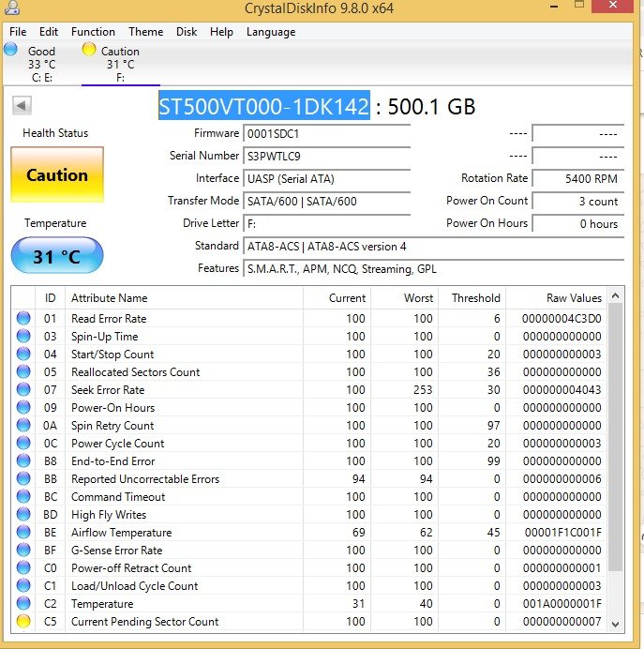Click the Features field S.M.A.R.T., APM
The width and height of the screenshot is (644, 649).
[x=434, y=269]
